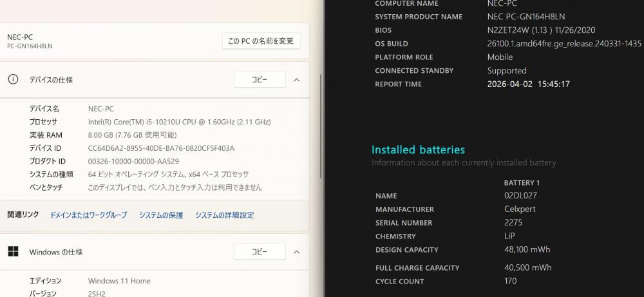The height and width of the screenshot is (297, 644).
Task: Select the 64-bit system type value
Action: coord(168,175)
